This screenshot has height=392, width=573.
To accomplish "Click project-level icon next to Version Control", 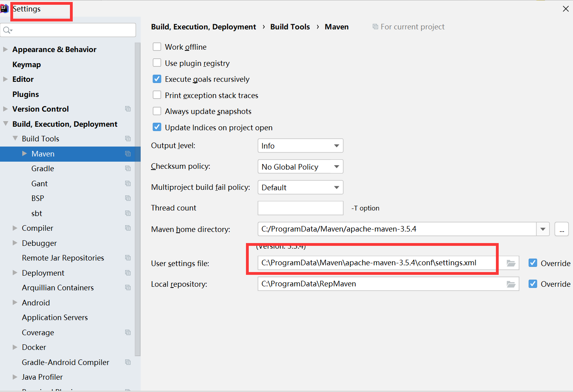I will 128,109.
